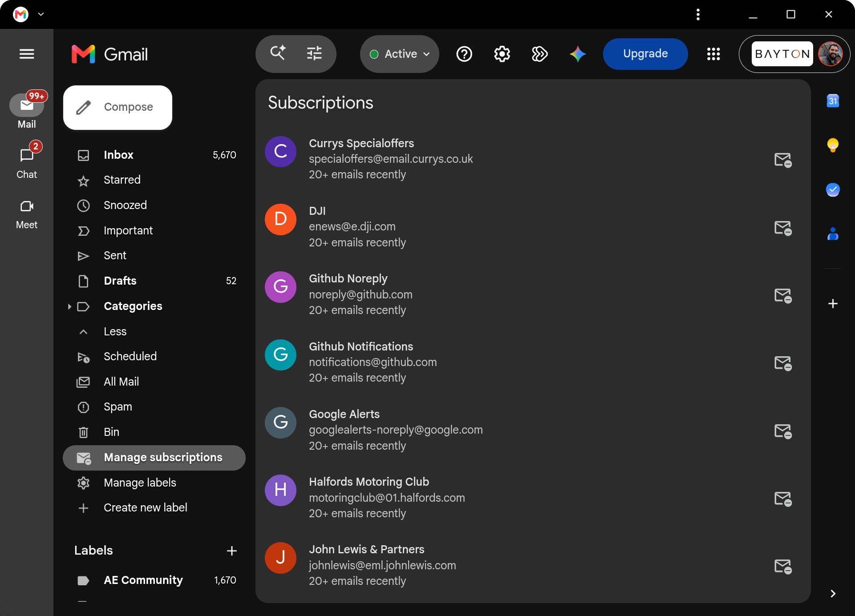Unsubscribe from DJI emails

(x=783, y=228)
